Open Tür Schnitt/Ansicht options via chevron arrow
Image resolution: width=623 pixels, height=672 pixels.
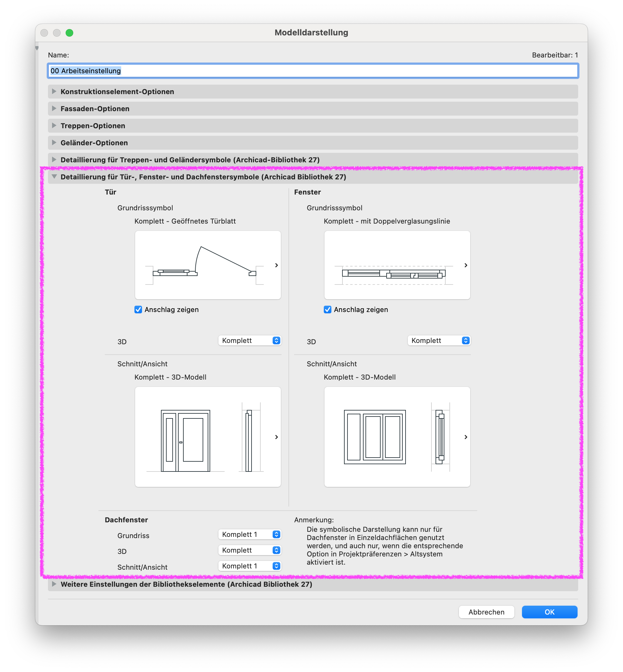tap(276, 437)
